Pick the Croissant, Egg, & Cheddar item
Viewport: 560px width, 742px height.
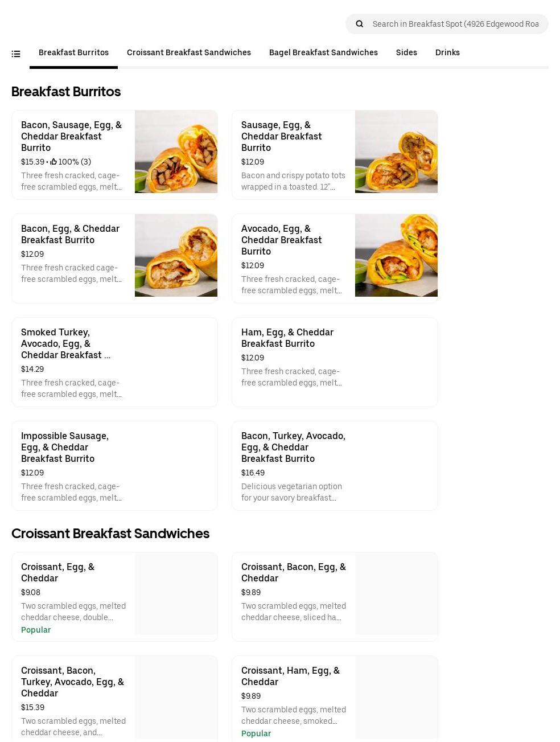pos(114,597)
